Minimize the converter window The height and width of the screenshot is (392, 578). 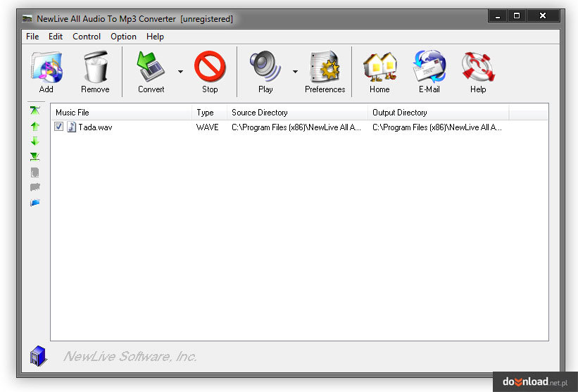coord(498,16)
